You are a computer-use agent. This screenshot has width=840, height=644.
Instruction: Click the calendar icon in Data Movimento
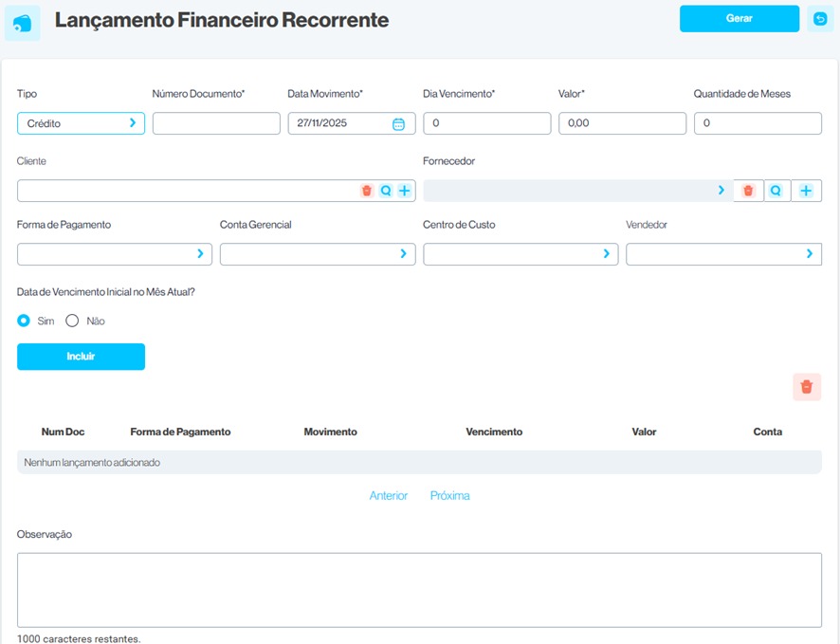(x=398, y=123)
